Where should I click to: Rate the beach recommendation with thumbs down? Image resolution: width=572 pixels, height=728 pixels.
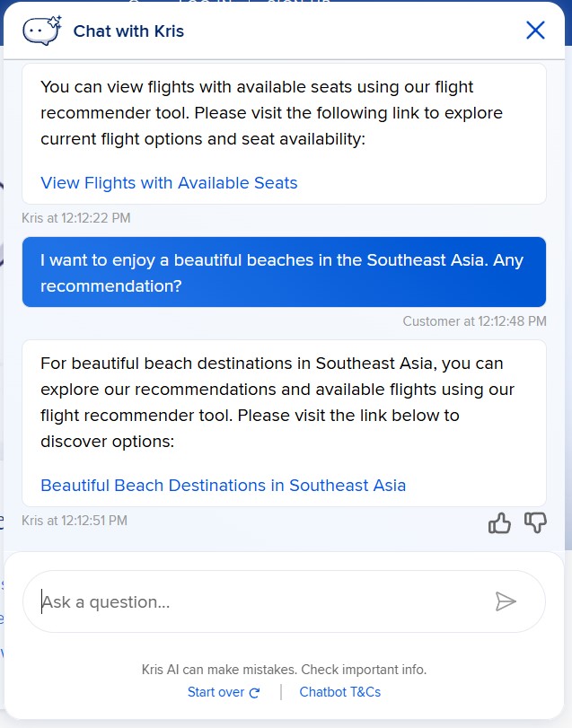coord(535,522)
